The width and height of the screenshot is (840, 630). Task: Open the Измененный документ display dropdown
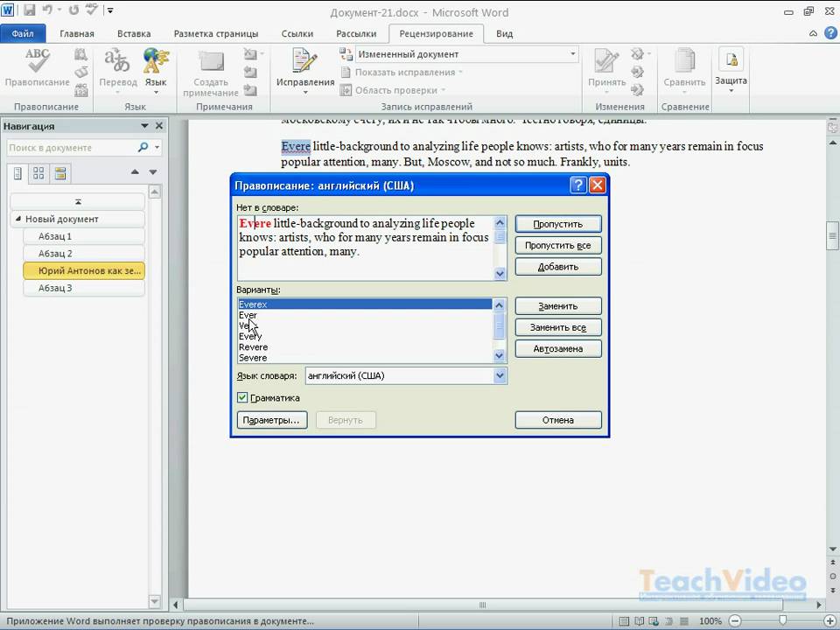(572, 54)
